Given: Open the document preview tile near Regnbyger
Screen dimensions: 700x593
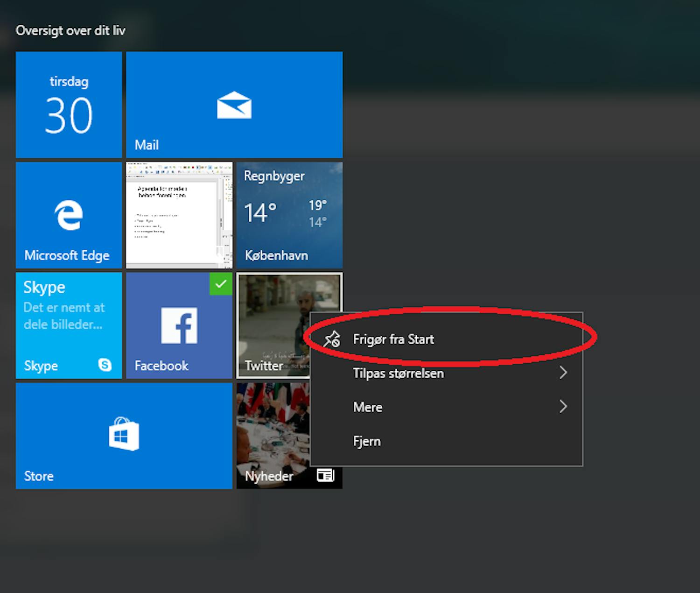Looking at the screenshot, I should tap(179, 215).
